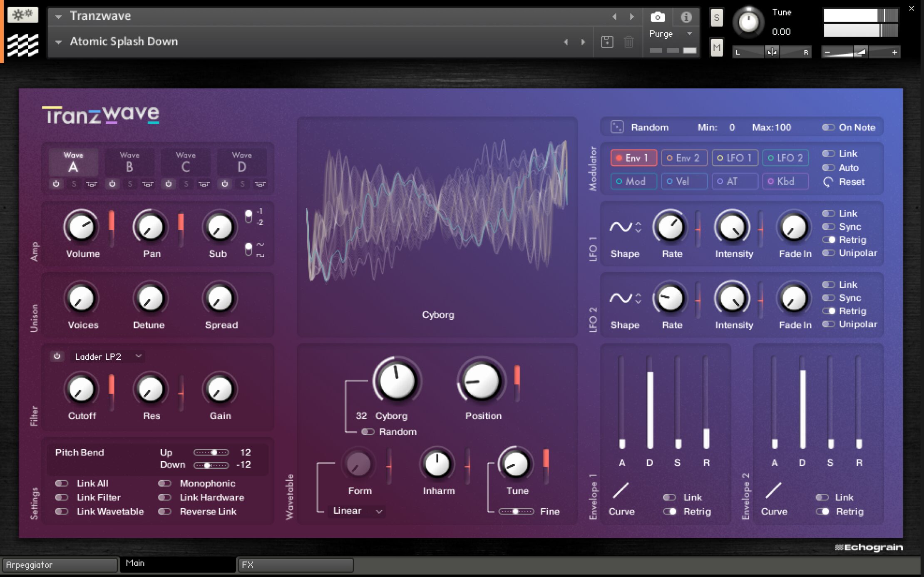Click the Reset circular arrow icon
924x577 pixels.
point(828,182)
